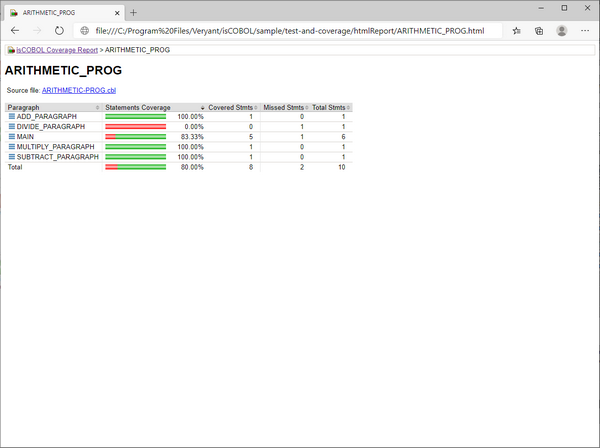
Task: Sort table by Paragraph column
Action: tap(54, 108)
